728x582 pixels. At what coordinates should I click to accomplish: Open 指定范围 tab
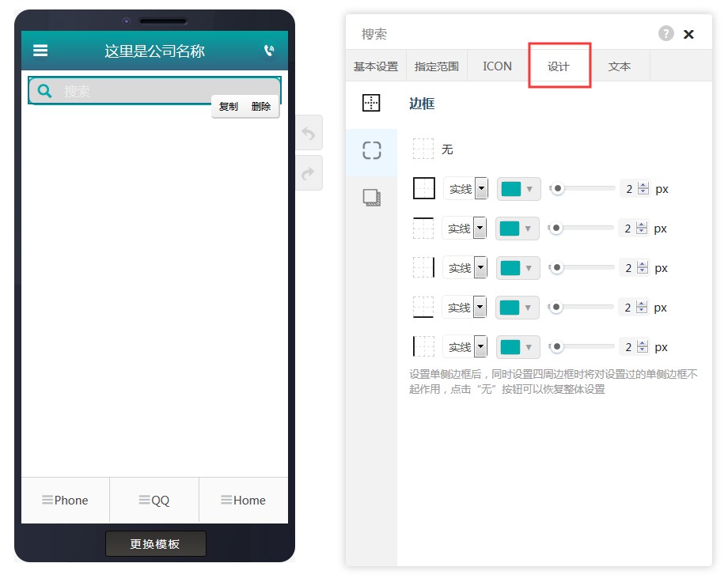tap(437, 66)
